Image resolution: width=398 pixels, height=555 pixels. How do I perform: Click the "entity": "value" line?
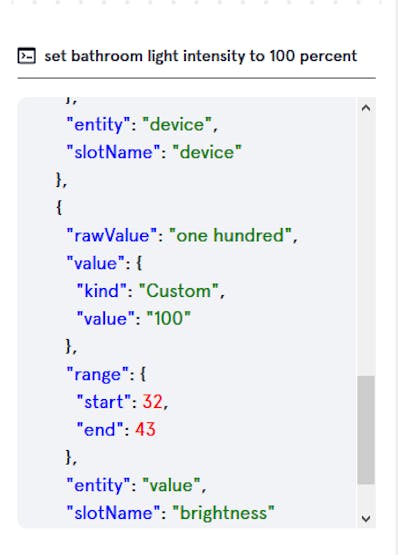click(136, 485)
